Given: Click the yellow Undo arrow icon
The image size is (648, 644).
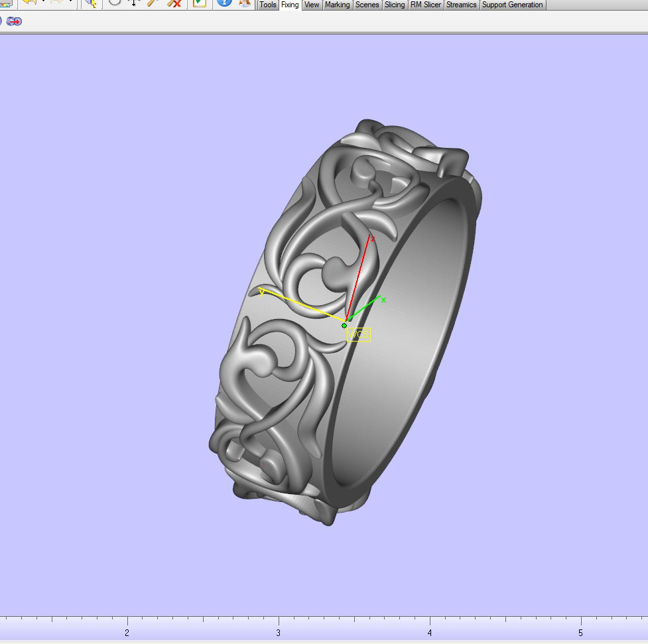Looking at the screenshot, I should pyautogui.click(x=30, y=3).
